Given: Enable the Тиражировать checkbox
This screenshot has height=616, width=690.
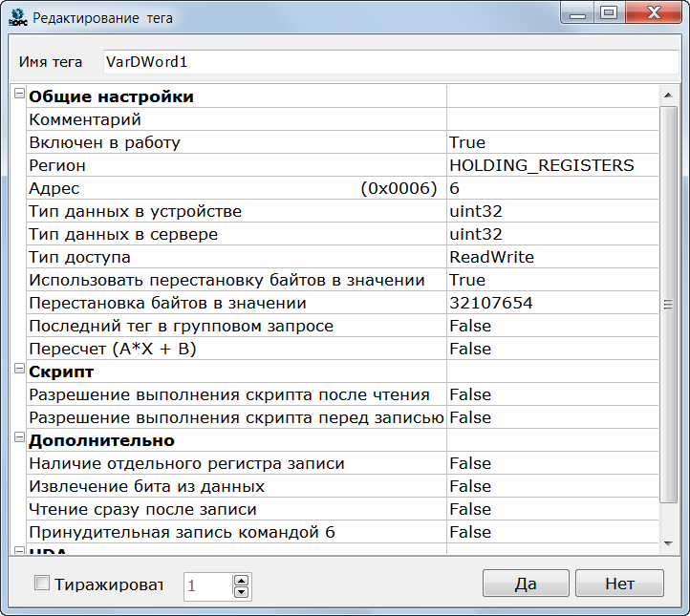Looking at the screenshot, I should click(41, 584).
